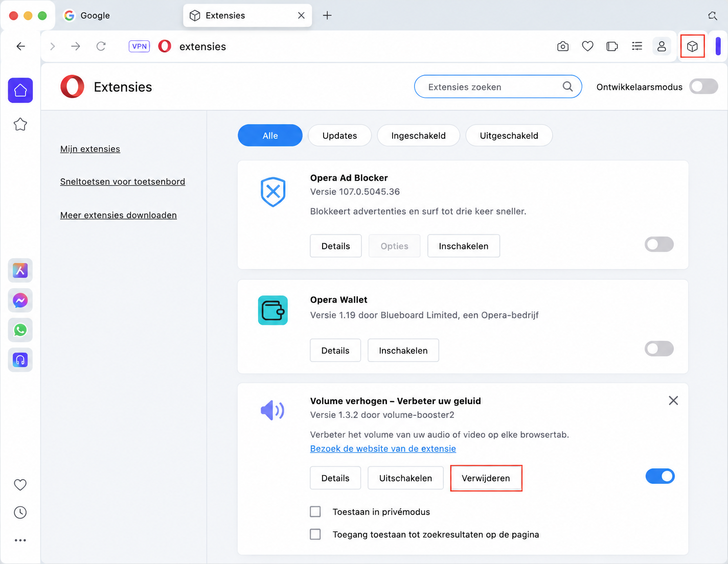
Task: Click Uitschakelen for Volume verhogen
Action: (405, 478)
